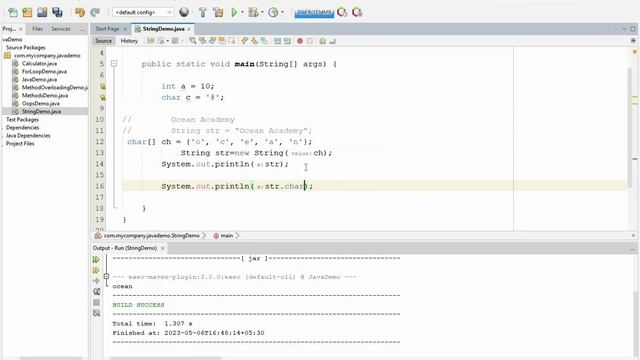640x360 pixels.
Task: Click the editor vertical scrollbar
Action: click(x=631, y=129)
